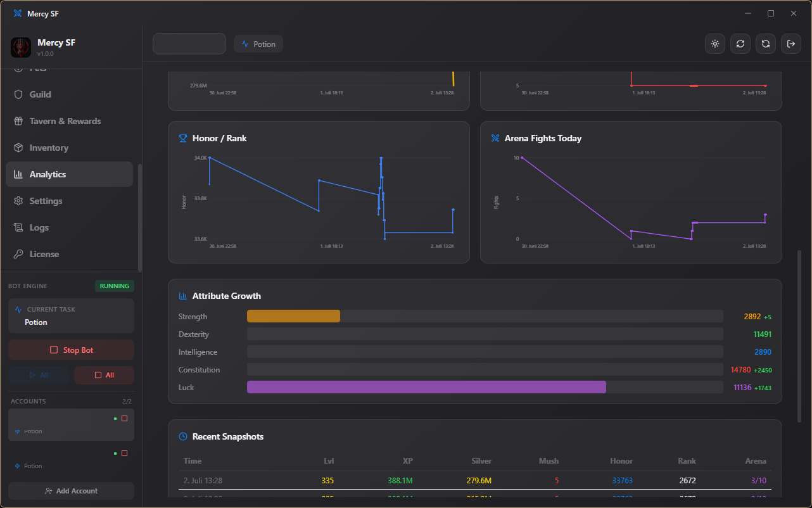Viewport: 812px width, 508px height.
Task: Click the Arena Fights Today chart title
Action: [x=543, y=138]
